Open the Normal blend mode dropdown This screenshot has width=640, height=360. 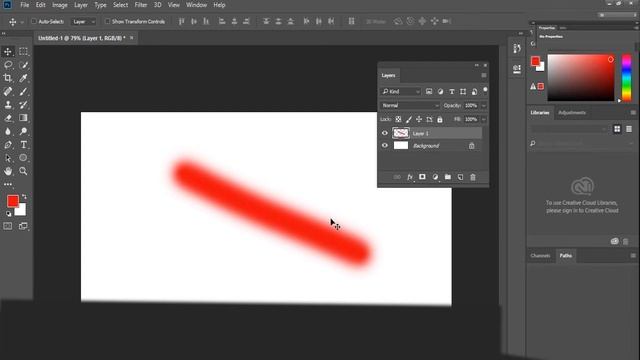pyautogui.click(x=410, y=105)
